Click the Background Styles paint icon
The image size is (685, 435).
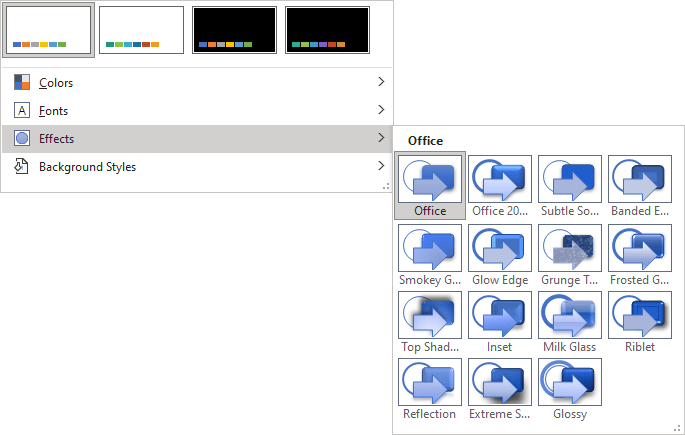coord(21,166)
